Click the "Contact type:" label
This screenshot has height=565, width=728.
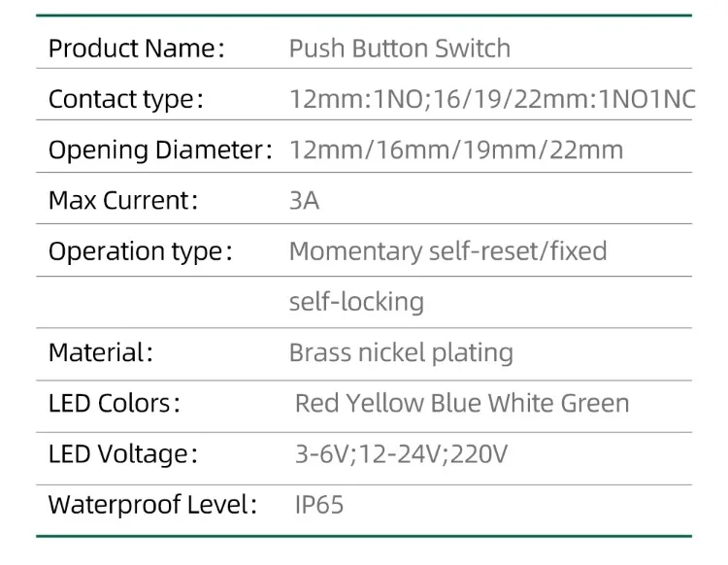(126, 99)
